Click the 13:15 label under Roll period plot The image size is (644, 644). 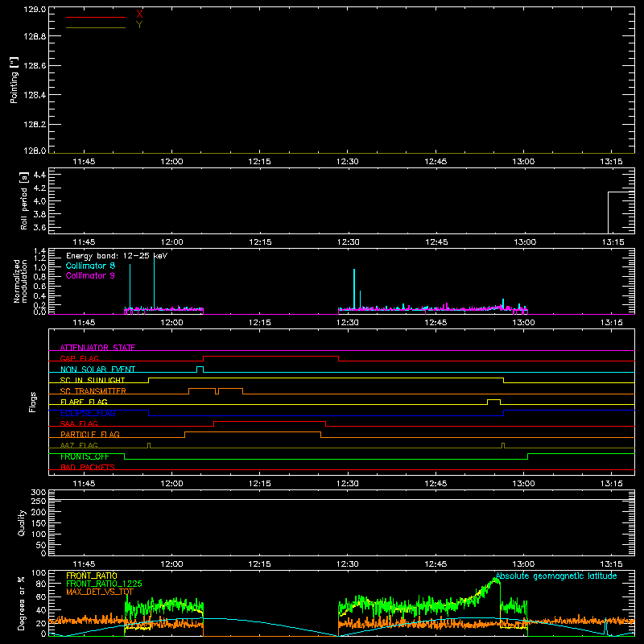[613, 242]
